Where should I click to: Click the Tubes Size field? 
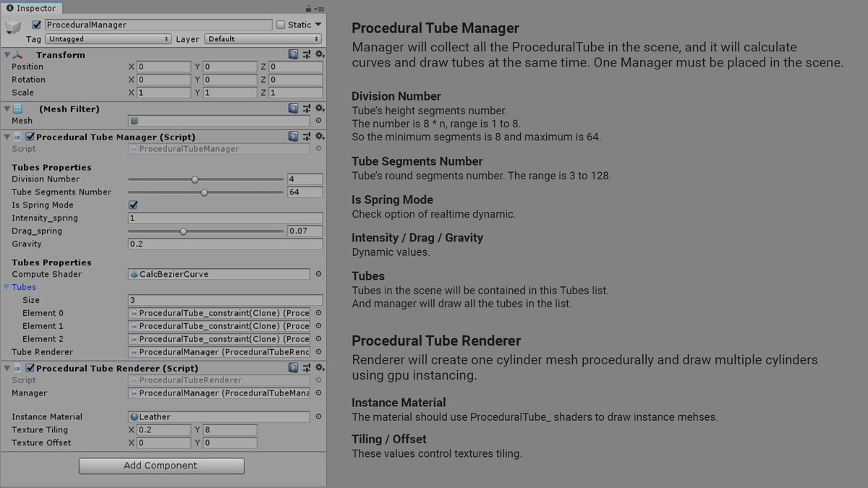pyautogui.click(x=225, y=300)
